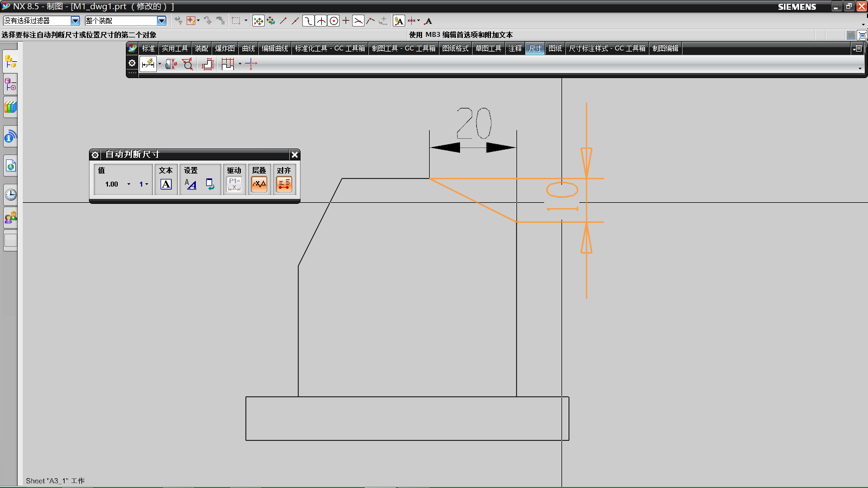
Task: Click the dimension style icon under 设置
Action: pyautogui.click(x=190, y=184)
